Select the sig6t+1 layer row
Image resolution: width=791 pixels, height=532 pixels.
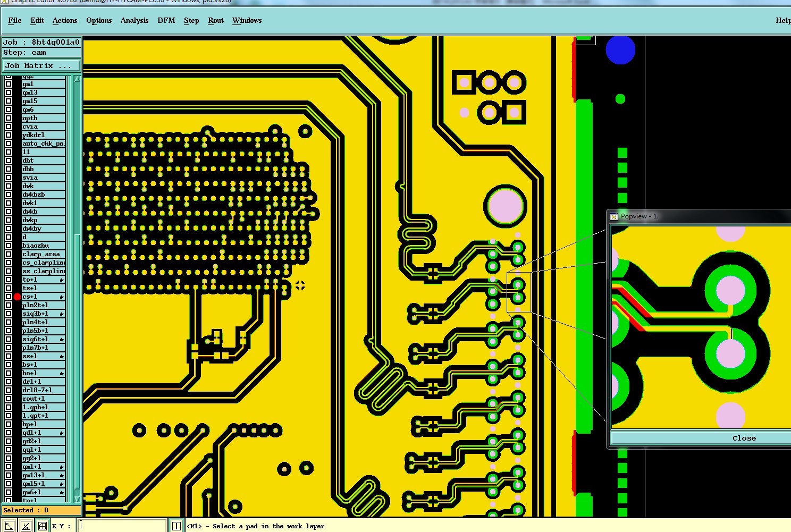(43, 339)
